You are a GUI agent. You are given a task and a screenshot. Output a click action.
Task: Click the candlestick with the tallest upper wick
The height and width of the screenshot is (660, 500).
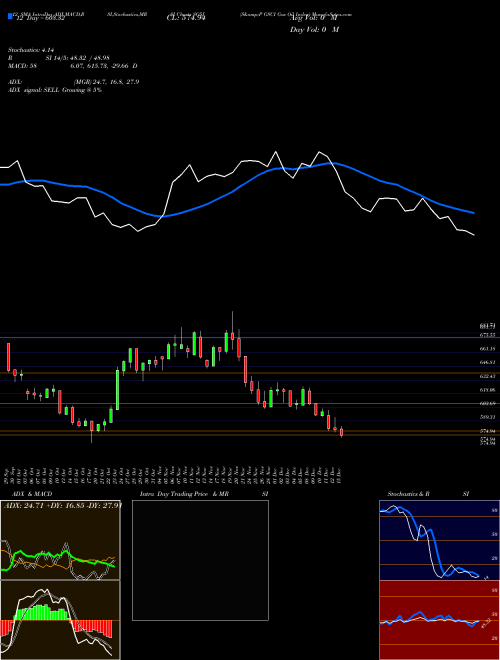(232, 331)
